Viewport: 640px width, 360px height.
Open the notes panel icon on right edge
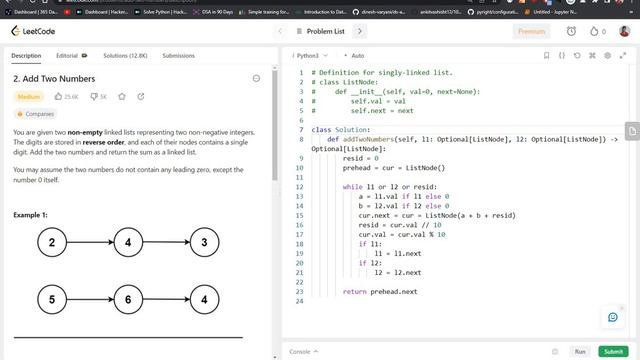click(632, 131)
